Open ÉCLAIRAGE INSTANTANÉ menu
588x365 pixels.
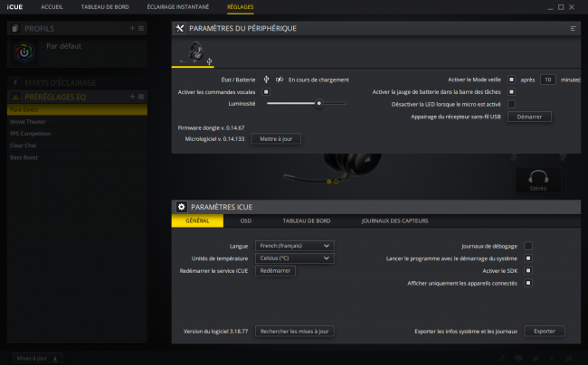pos(177,6)
